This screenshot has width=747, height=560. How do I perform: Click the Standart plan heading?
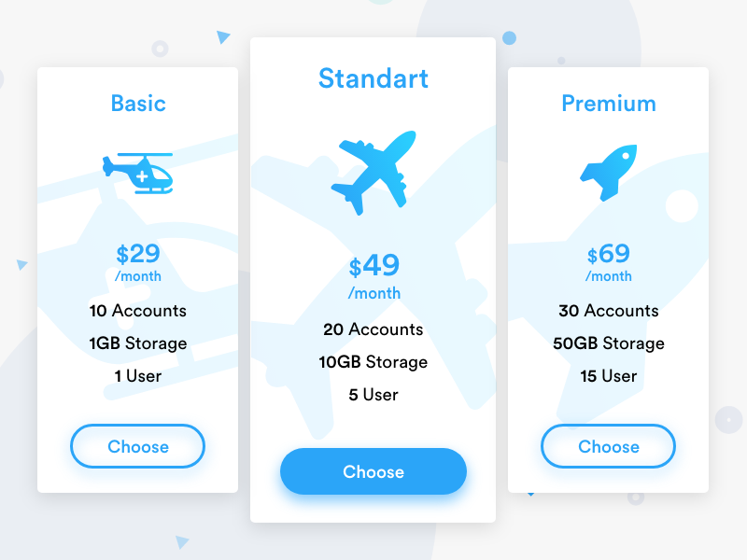tap(373, 78)
